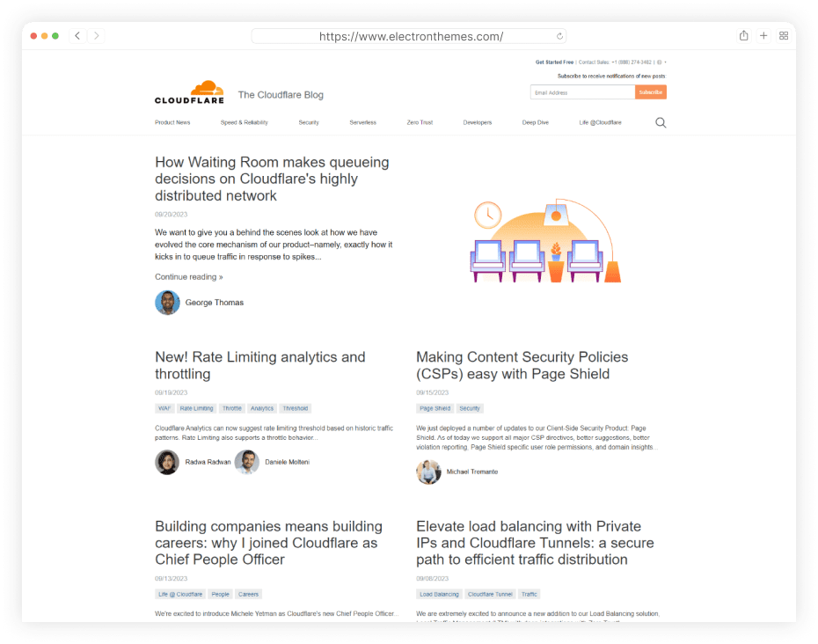Click the 09/13/2023 post date
The image size is (818, 644).
click(x=172, y=579)
